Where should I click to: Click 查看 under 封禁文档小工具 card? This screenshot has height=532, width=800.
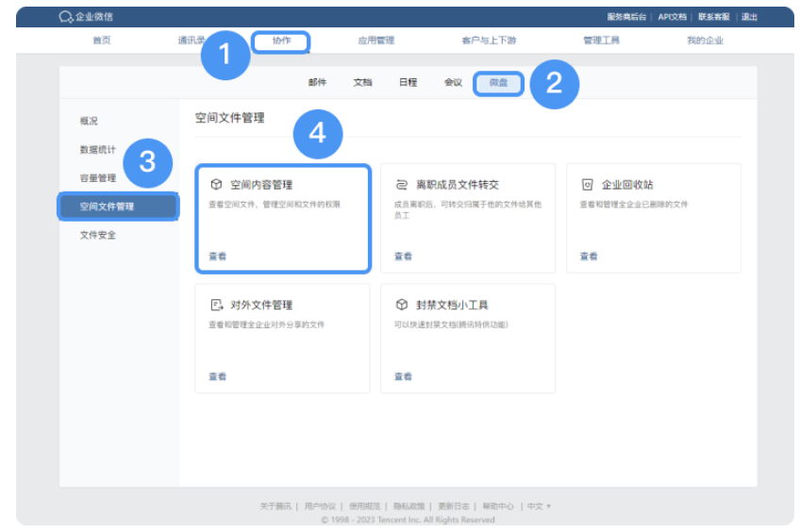403,376
